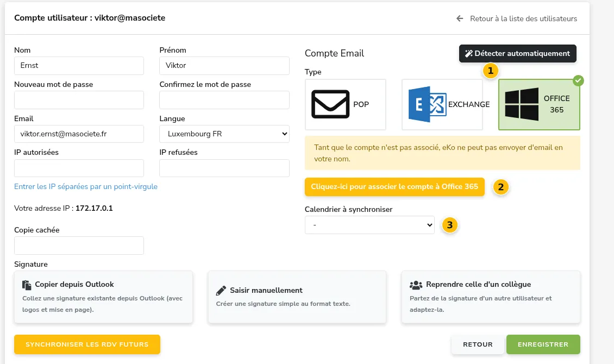Focus the Confirmez le mot de passe field
This screenshot has height=364, width=614.
(224, 100)
